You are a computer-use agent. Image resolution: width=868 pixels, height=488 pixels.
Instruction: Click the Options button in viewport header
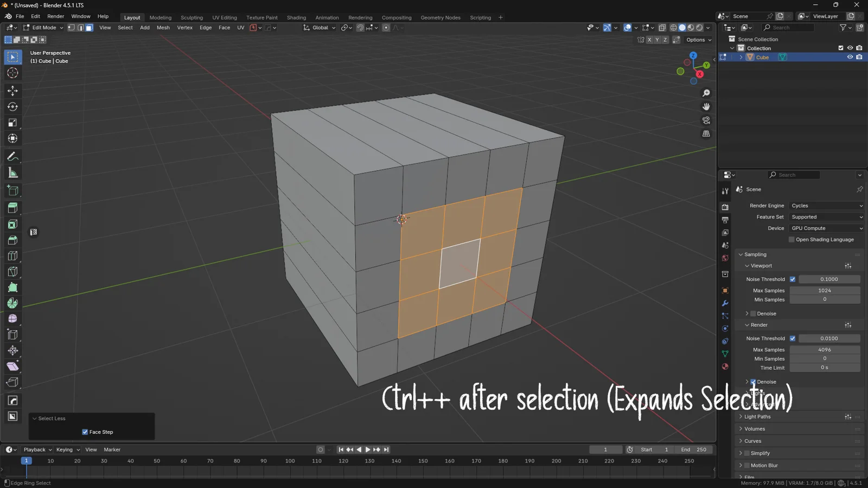pos(699,40)
